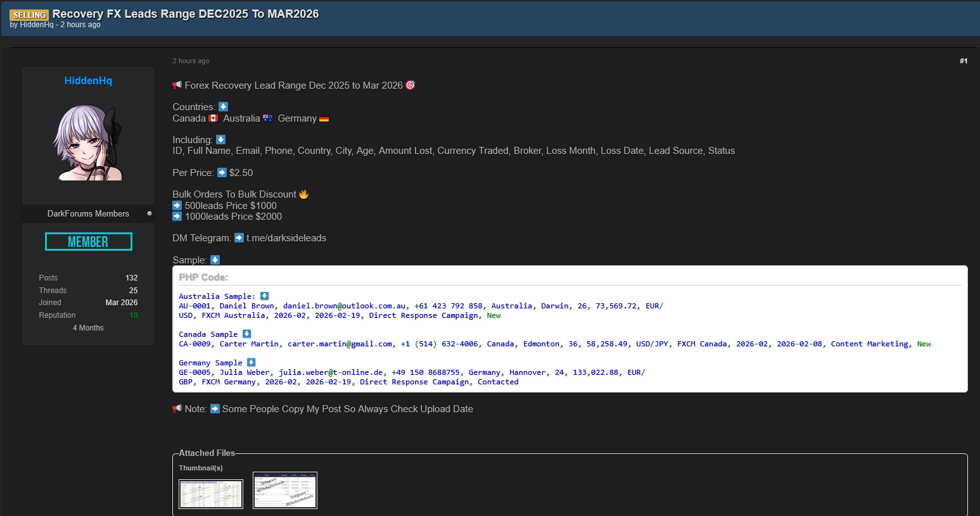This screenshot has height=516, width=980.
Task: Click the green reputation value 10
Action: [x=134, y=315]
